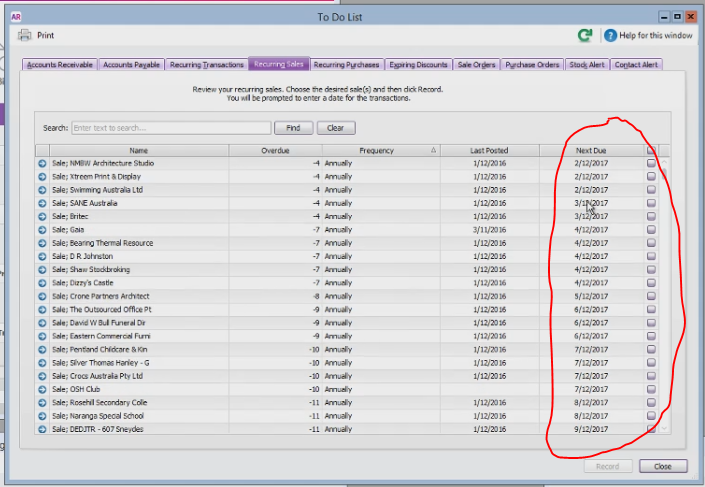Tick checkbox for Shaw Stockbroking sale
Viewport: 705px width, 487px height.
tap(651, 269)
